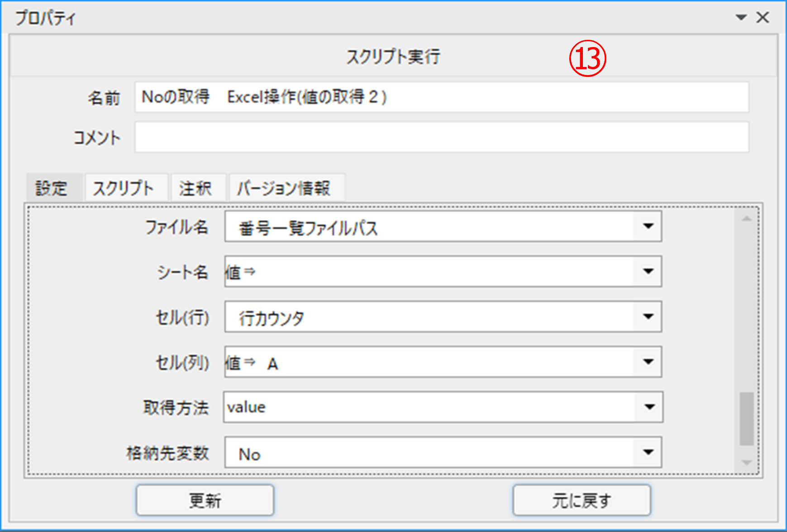Click the settings scrollbar down arrow
This screenshot has width=787, height=532.
(747, 462)
